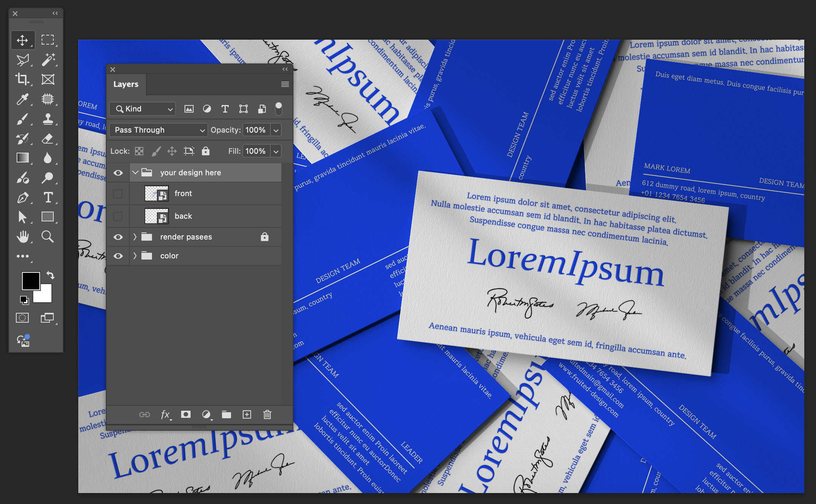Hide the 'color' group visibility
The width and height of the screenshot is (816, 504).
(118, 256)
